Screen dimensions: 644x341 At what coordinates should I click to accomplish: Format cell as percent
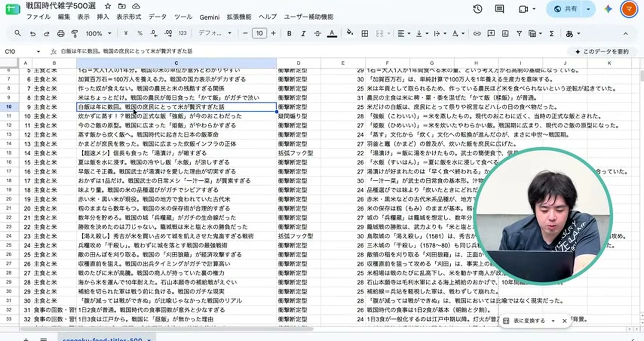tap(140, 33)
